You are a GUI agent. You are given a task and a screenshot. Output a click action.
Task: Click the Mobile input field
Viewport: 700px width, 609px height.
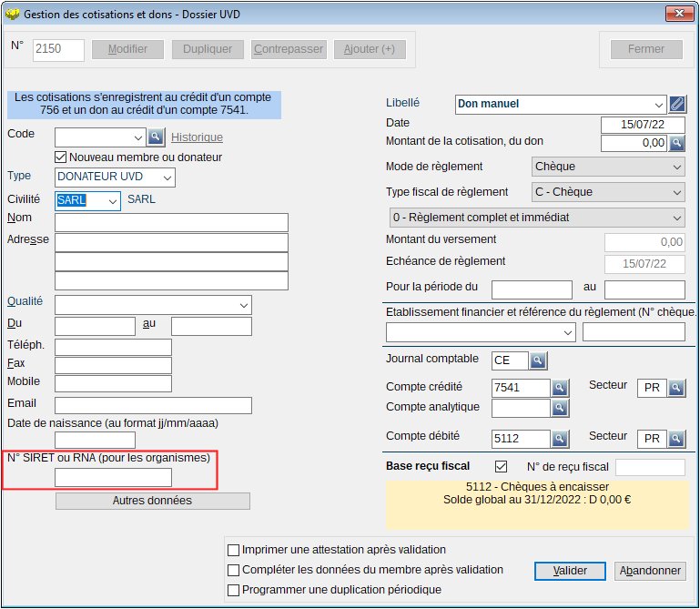tap(113, 383)
